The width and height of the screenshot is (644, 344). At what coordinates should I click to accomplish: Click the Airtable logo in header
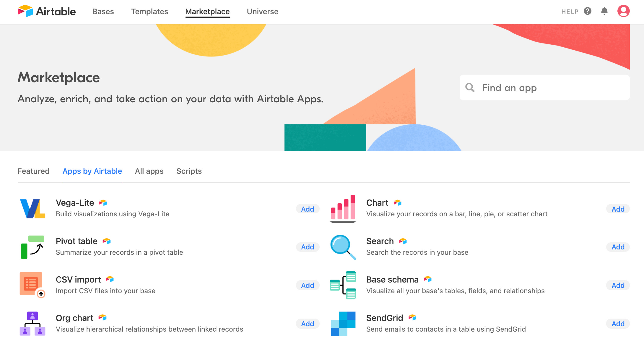tap(46, 11)
